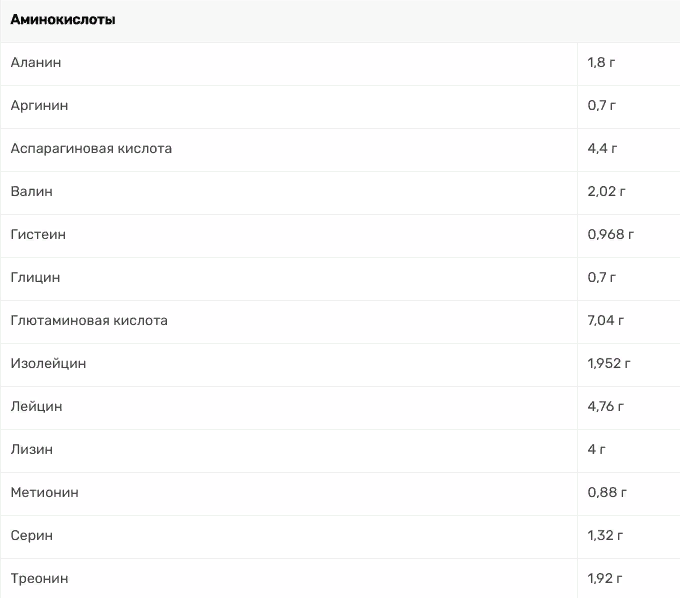Click the Аргинин row label
Image resolution: width=680 pixels, height=598 pixels.
(x=39, y=105)
